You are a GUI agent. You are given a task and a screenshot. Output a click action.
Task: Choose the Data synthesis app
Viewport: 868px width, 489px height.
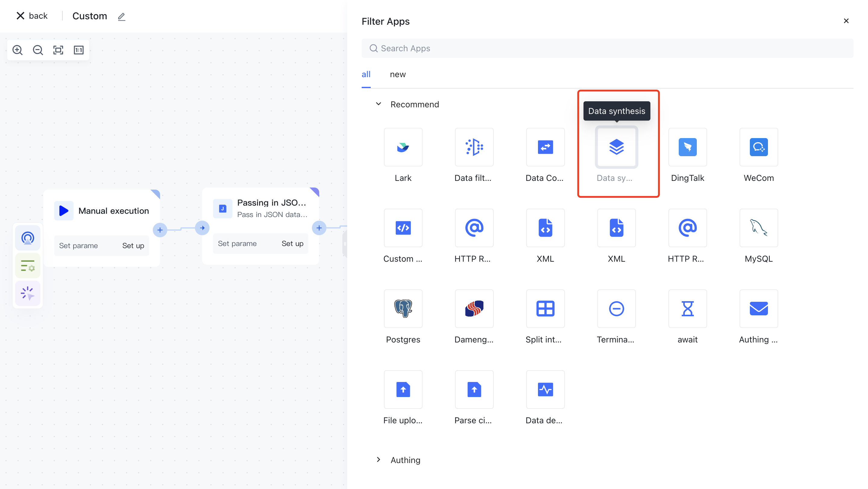[616, 147]
